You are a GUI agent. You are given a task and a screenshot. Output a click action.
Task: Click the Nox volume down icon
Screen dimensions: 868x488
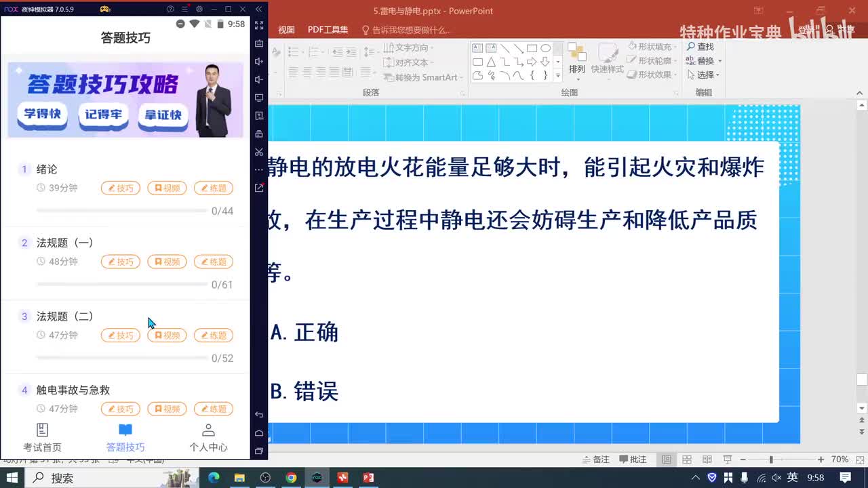[259, 80]
